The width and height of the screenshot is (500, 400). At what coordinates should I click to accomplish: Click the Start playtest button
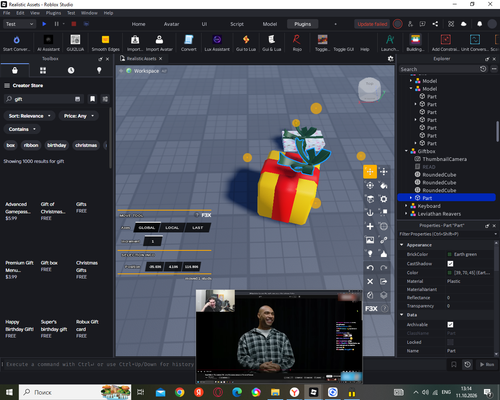(x=44, y=24)
